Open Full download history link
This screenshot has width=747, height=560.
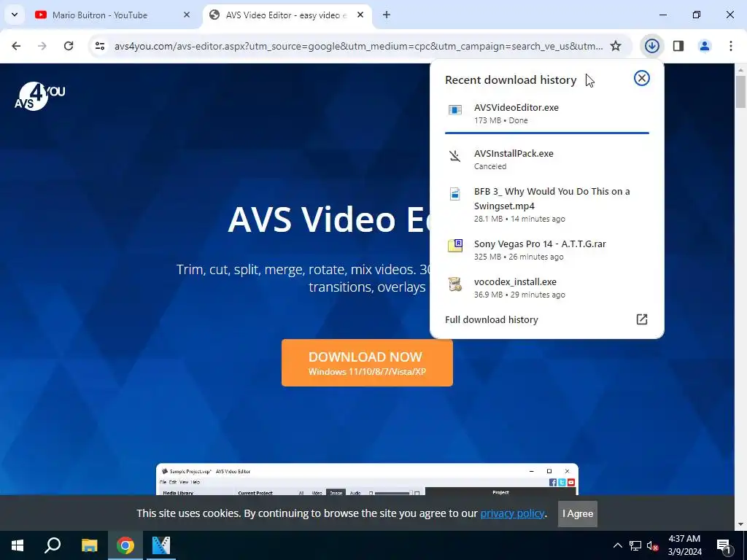pyautogui.click(x=491, y=319)
